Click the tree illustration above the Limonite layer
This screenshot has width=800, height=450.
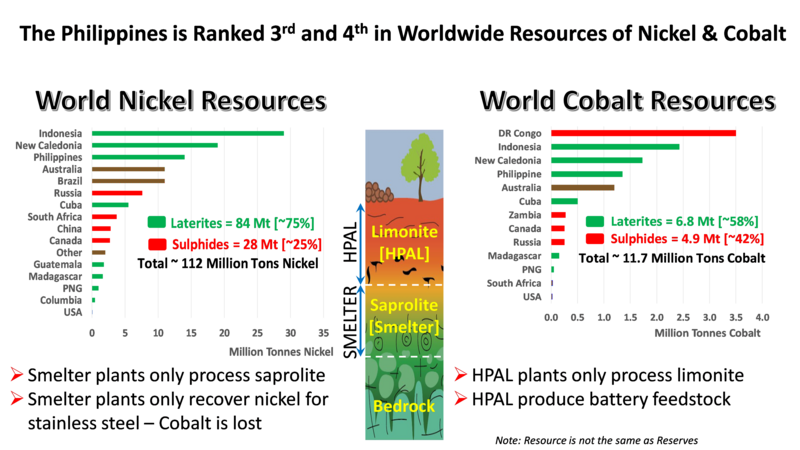pyautogui.click(x=418, y=160)
